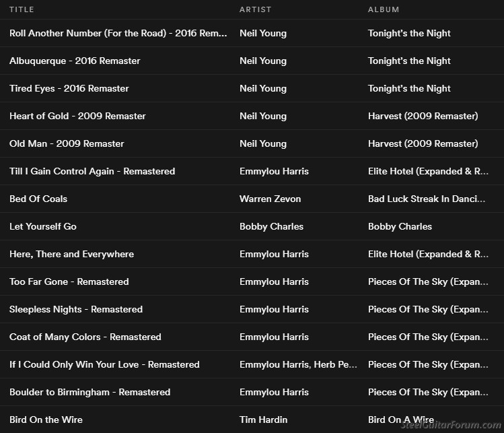Sort playlist by TITLE column header
The image size is (504, 433).
click(x=22, y=9)
